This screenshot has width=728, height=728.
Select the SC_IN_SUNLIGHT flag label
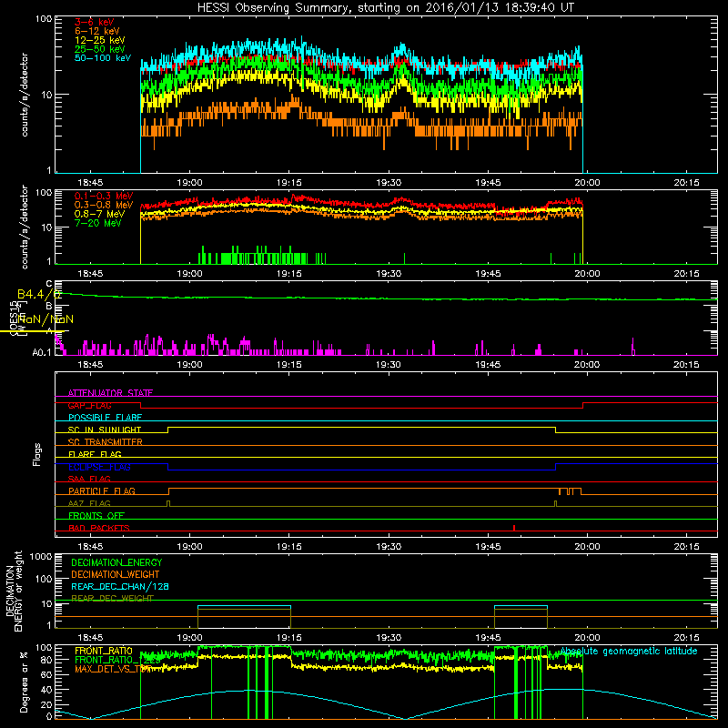[105, 430]
